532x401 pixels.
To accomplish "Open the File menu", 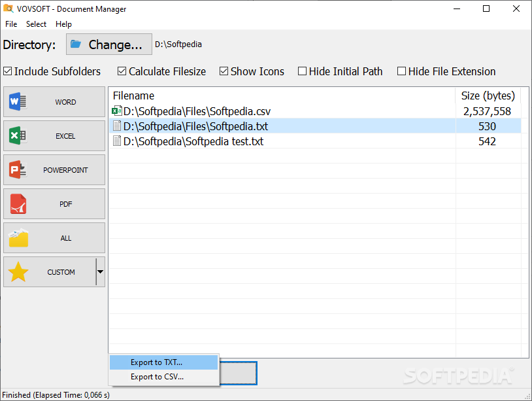I will tap(11, 24).
